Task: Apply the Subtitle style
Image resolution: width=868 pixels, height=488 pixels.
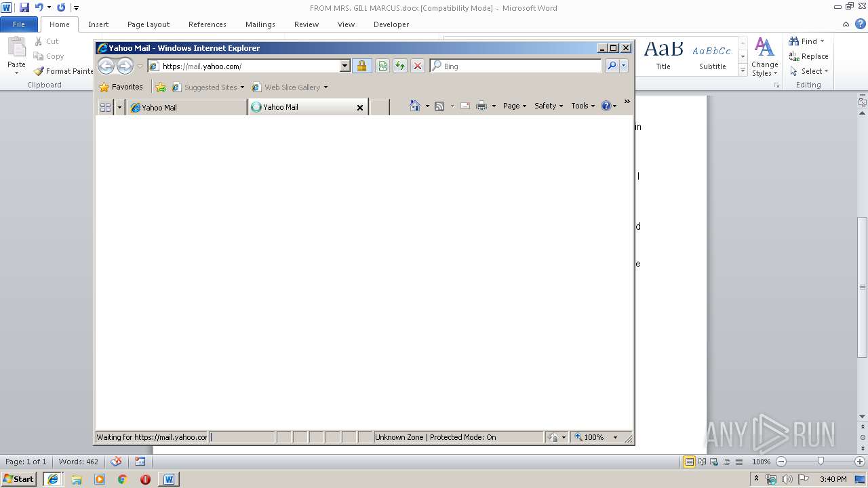Action: 712,56
